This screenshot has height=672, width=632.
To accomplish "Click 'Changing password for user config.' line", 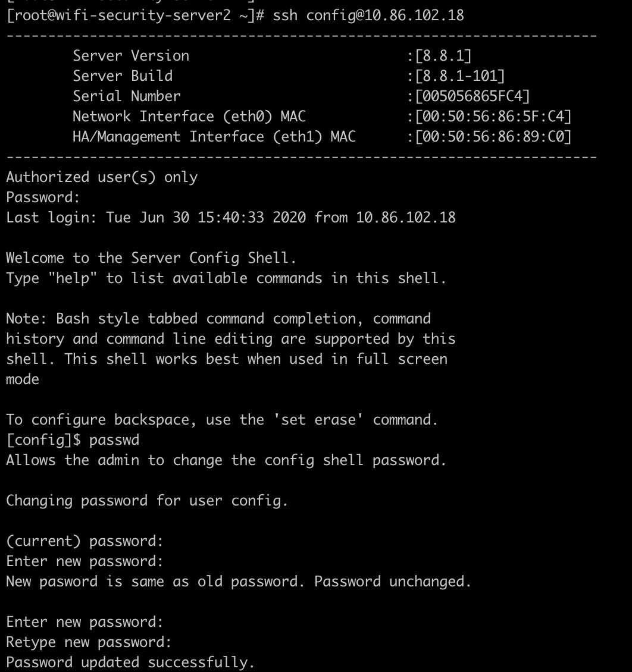I will [x=147, y=501].
